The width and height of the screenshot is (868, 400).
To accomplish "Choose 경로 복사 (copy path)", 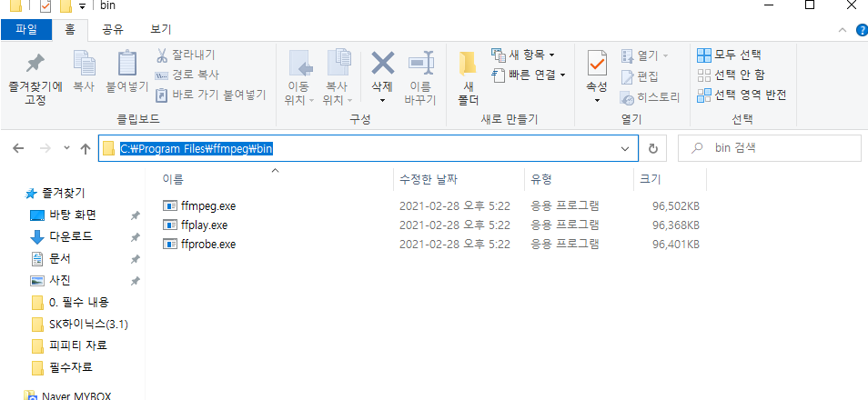I will click(187, 75).
